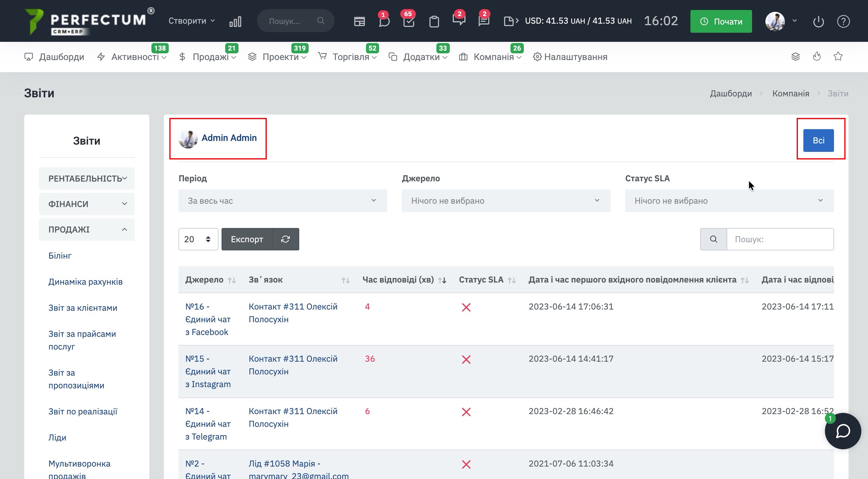Open the tasks checklist icon with badge 65
The width and height of the screenshot is (868, 479).
[409, 22]
